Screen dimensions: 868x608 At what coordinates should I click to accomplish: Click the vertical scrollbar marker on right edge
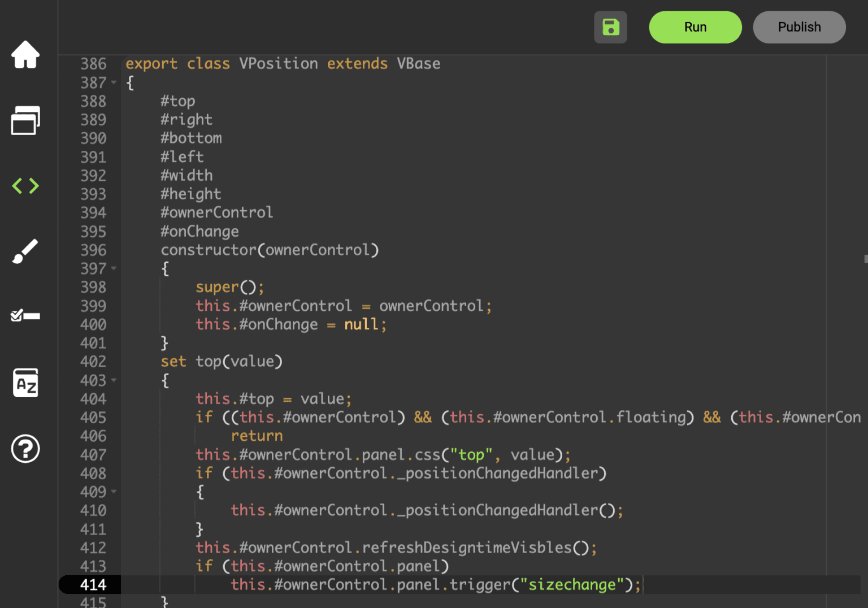click(x=865, y=259)
